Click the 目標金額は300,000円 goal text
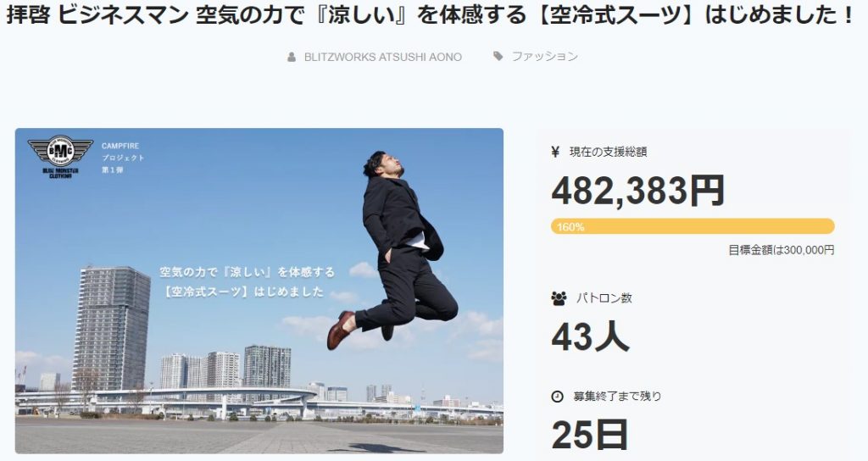The image size is (868, 461). [x=781, y=250]
